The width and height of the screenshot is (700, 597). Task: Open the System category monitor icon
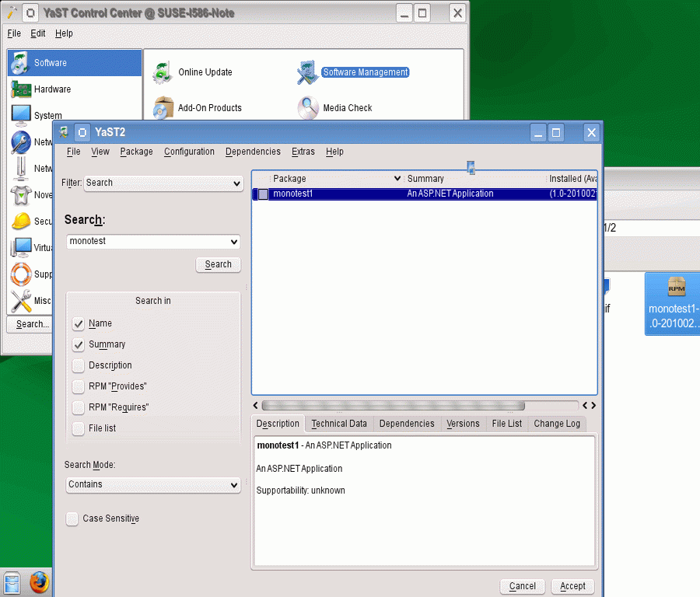click(x=20, y=116)
